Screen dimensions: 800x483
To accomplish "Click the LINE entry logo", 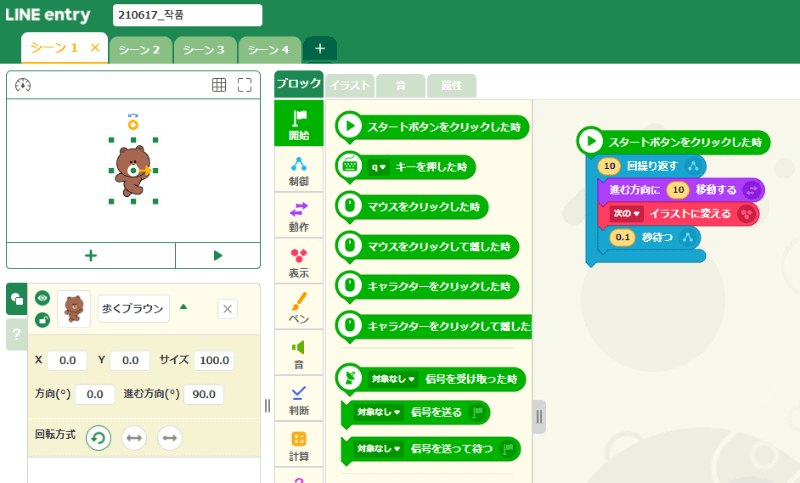I will (x=47, y=15).
